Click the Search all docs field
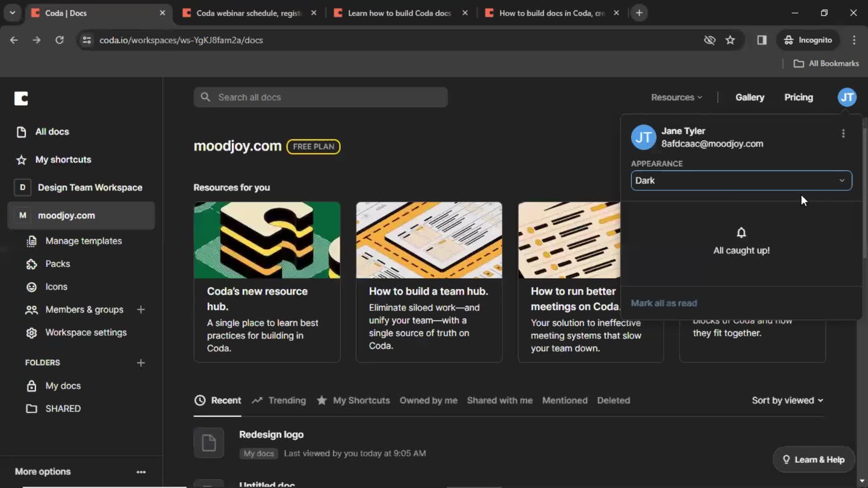 [321, 97]
